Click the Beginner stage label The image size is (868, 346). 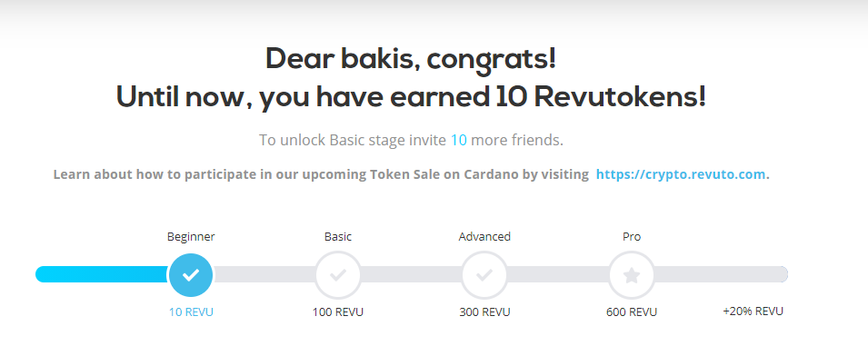191,236
